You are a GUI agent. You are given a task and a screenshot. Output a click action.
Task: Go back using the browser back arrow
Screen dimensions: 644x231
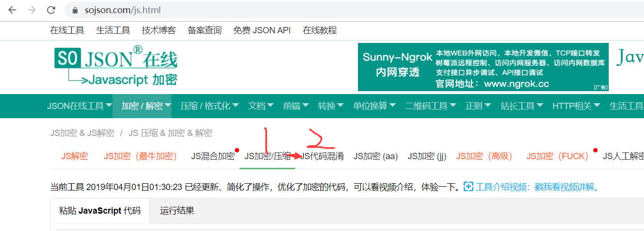pyautogui.click(x=12, y=10)
